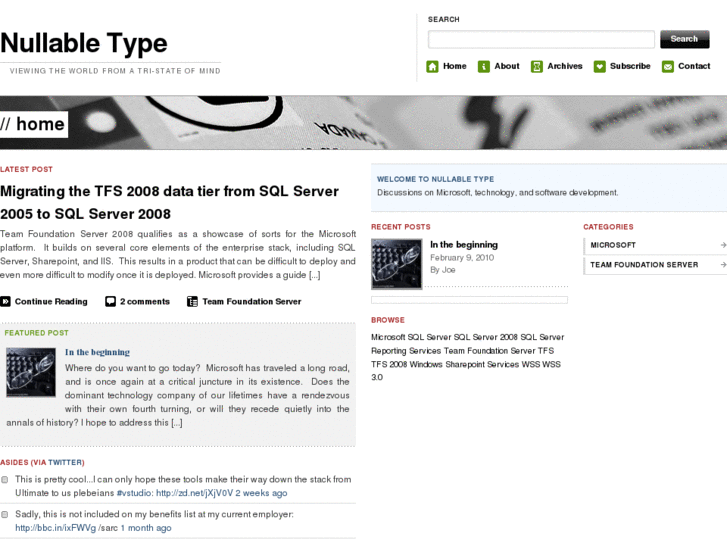Click the Subscribe icon
Image resolution: width=727 pixels, height=545 pixels.
tap(600, 67)
